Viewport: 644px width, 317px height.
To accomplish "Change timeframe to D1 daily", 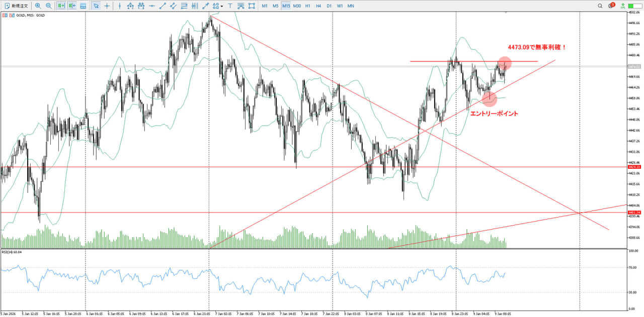I will click(x=329, y=6).
